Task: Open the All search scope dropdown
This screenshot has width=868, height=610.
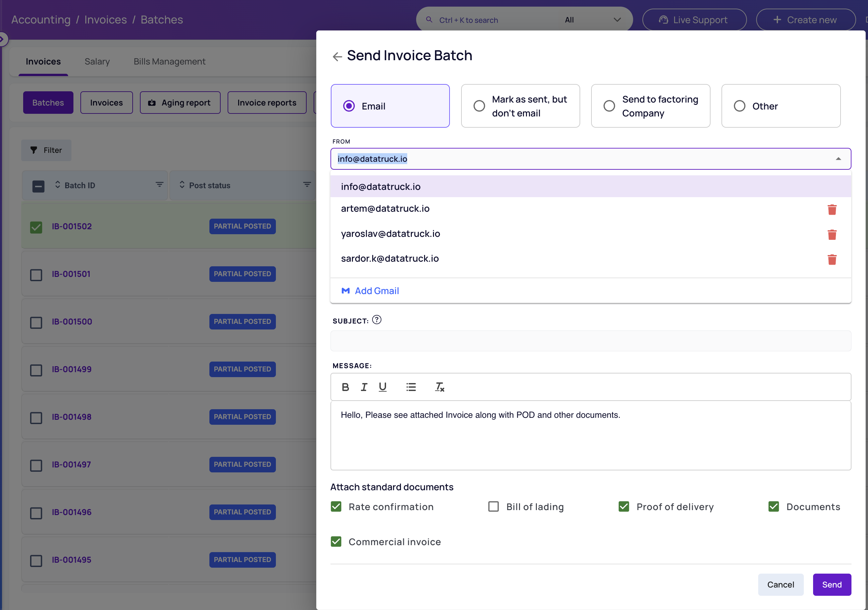Action: (x=593, y=20)
